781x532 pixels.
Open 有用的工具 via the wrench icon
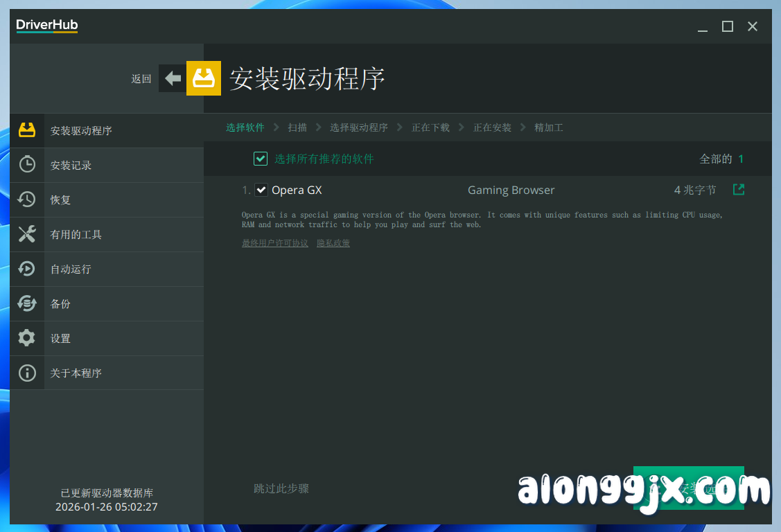27,234
